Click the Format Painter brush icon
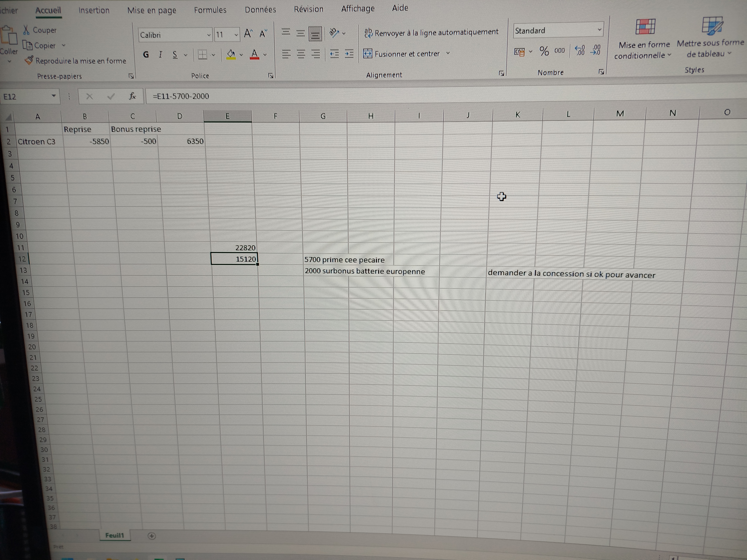The image size is (747, 560). pyautogui.click(x=29, y=60)
